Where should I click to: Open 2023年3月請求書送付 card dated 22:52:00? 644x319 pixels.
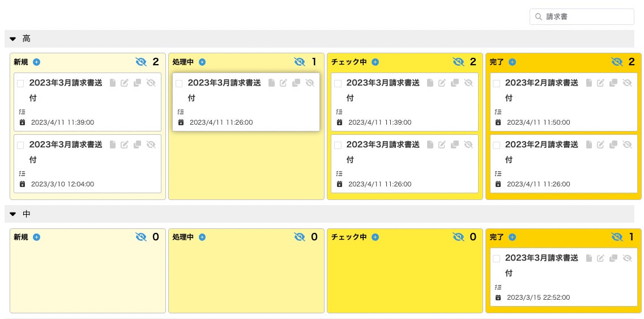(541, 266)
